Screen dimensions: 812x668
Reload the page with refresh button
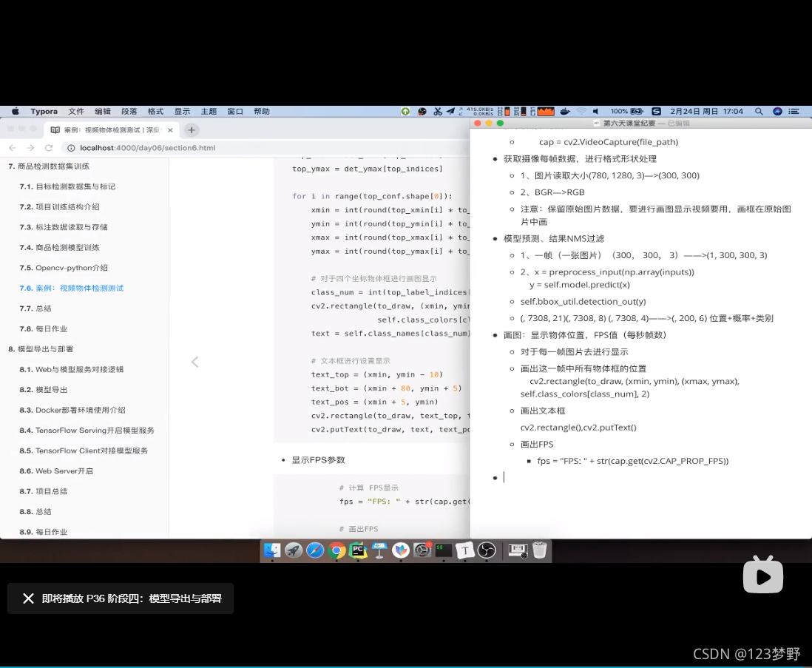tap(49, 148)
